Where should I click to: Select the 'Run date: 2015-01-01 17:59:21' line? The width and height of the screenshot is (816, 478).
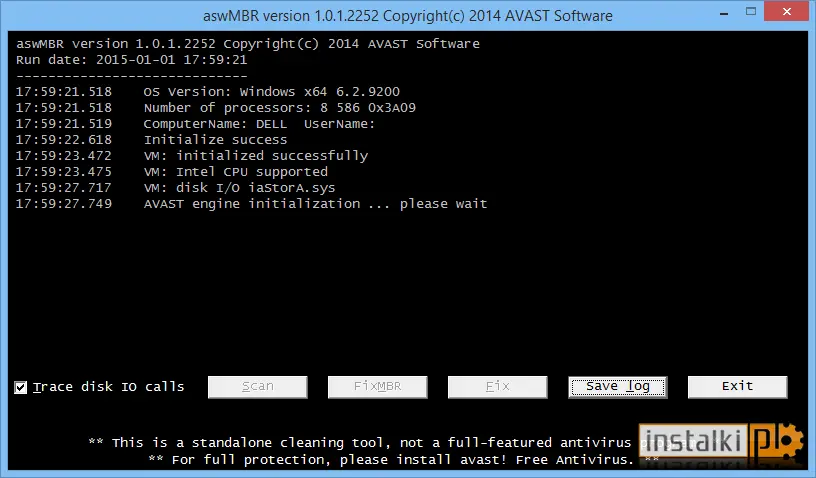(132, 60)
